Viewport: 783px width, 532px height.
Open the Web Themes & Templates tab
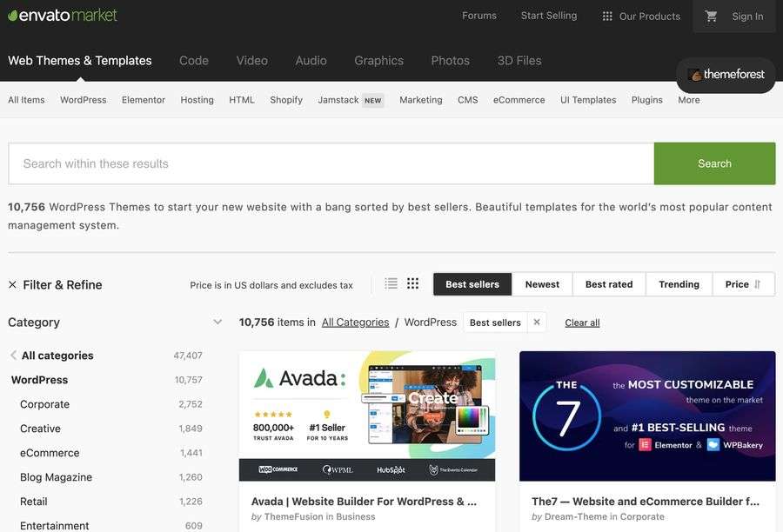tap(80, 60)
